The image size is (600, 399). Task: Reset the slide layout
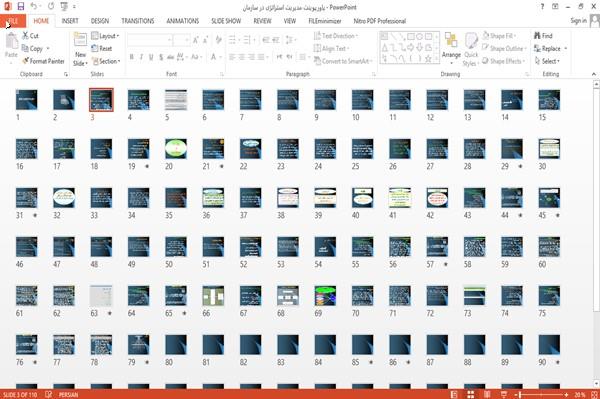coord(102,49)
